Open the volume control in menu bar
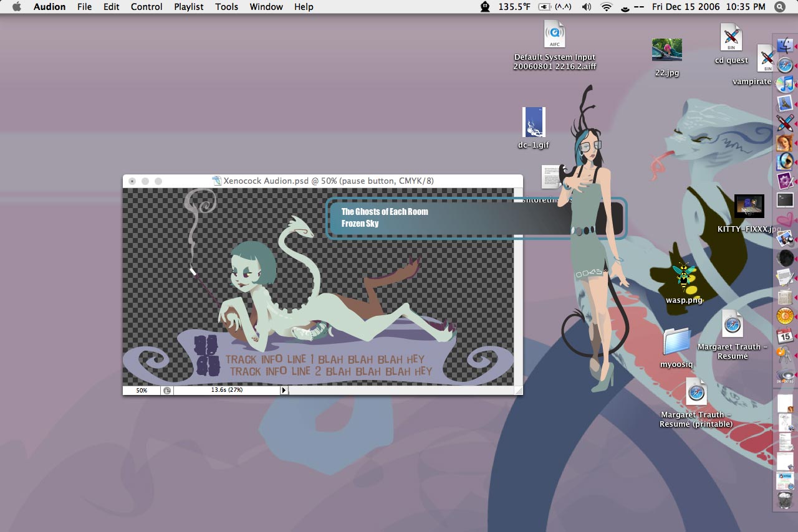 tap(586, 7)
